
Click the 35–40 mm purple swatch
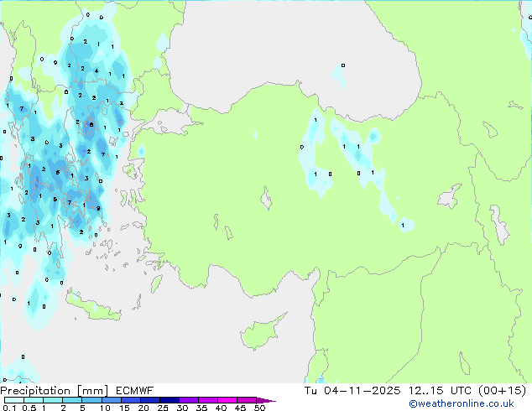point(207,400)
